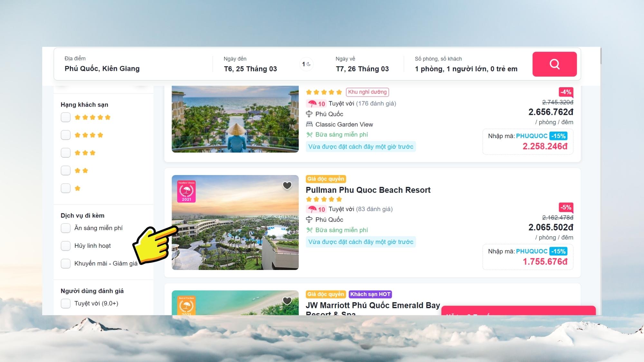
Task: Click the one-night moon indicator icon
Action: pos(306,64)
